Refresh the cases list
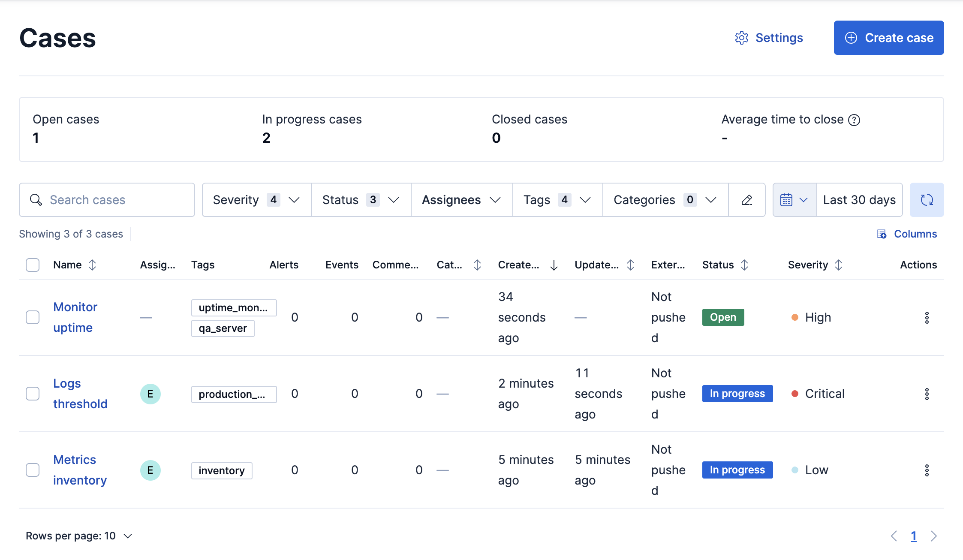Viewport: 963px width, 560px height. (x=927, y=200)
